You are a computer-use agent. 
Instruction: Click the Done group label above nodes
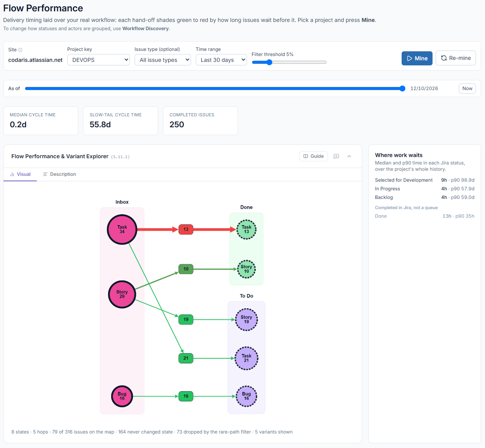click(x=247, y=207)
